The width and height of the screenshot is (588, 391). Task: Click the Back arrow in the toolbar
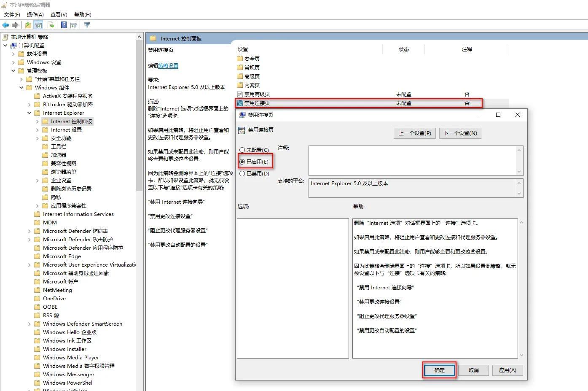[x=5, y=25]
